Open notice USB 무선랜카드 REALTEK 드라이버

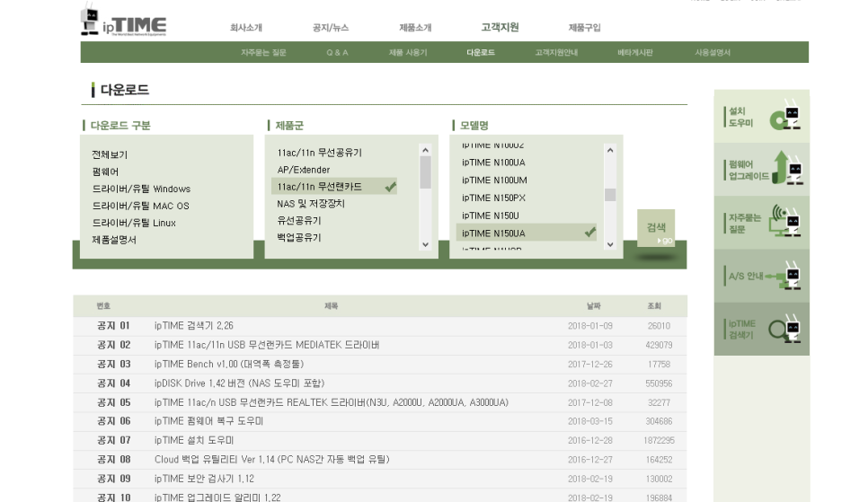click(331, 402)
